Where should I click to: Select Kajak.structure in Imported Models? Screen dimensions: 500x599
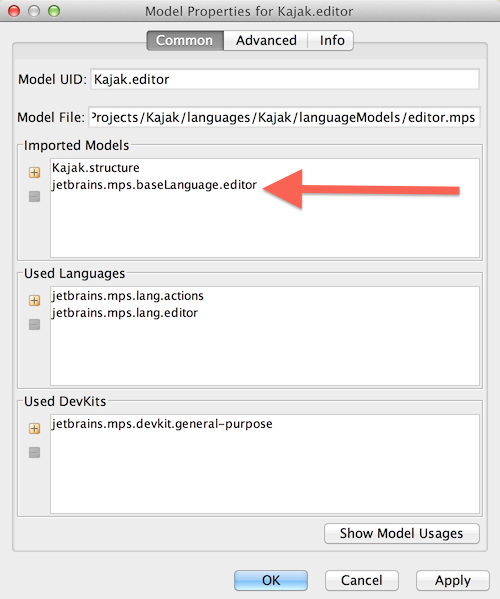96,168
